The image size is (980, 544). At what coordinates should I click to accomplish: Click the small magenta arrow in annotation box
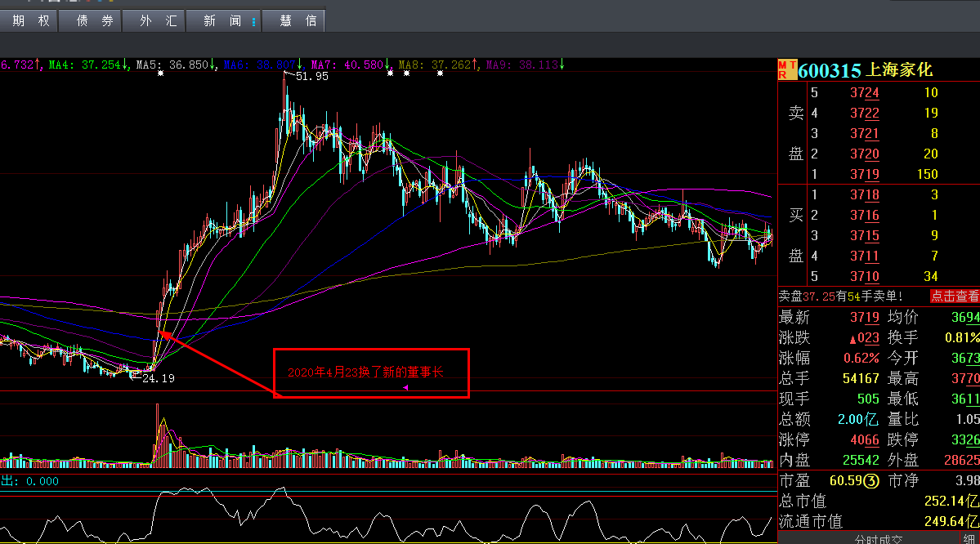coord(405,388)
